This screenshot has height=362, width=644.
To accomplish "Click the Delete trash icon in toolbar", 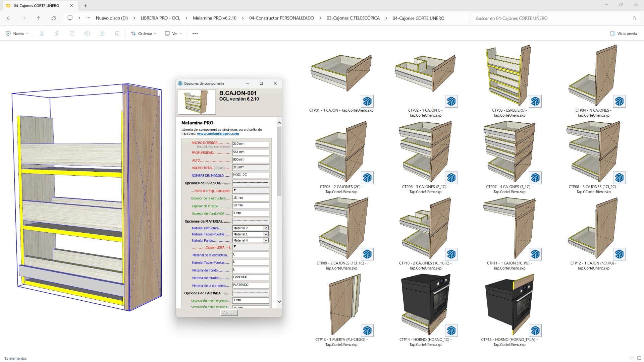I will [117, 34].
